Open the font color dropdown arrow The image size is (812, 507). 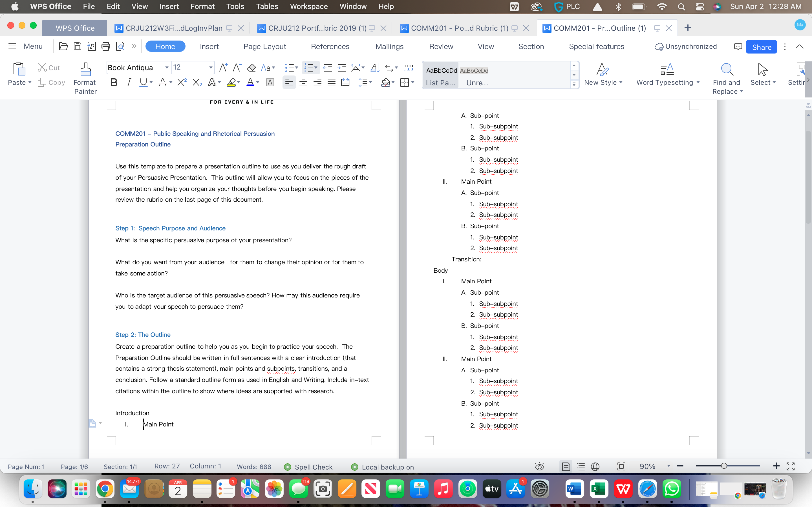258,82
